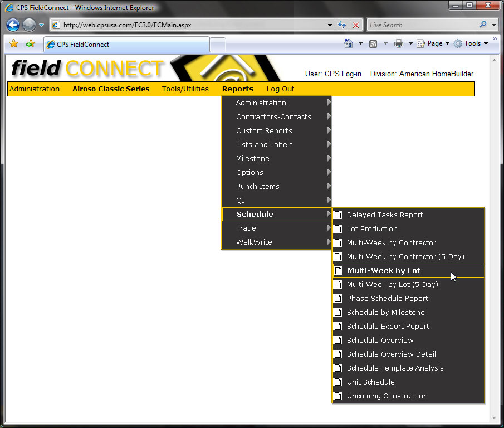Click the page scrollbar down arrow
Viewport: 504px width, 428px height.
pyautogui.click(x=495, y=418)
